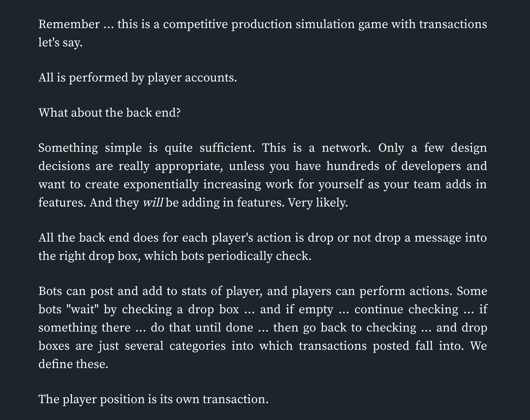
Task: Click the words 'let's say.'
Action: tap(60, 43)
